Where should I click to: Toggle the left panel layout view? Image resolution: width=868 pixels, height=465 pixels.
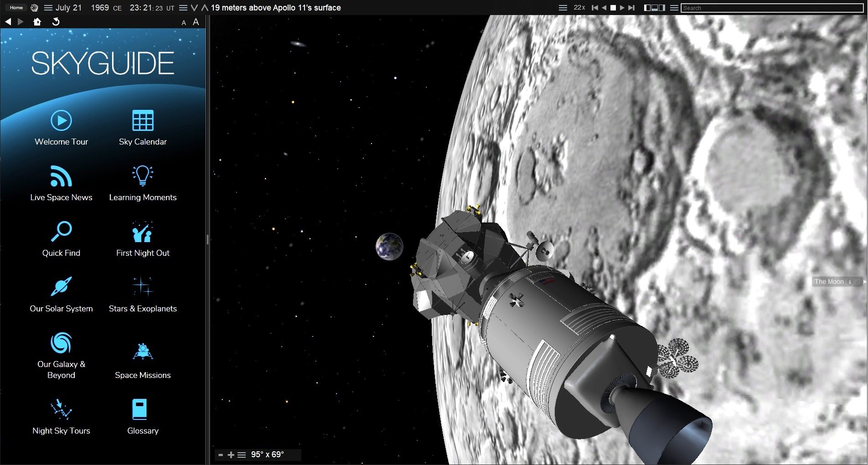648,7
